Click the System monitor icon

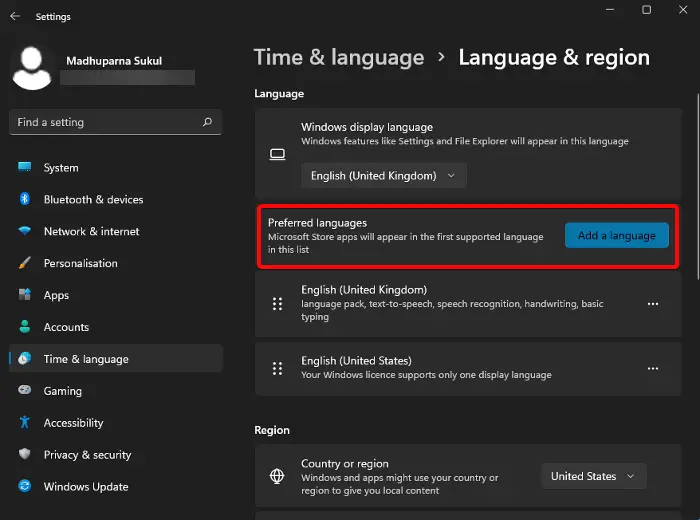(25, 167)
